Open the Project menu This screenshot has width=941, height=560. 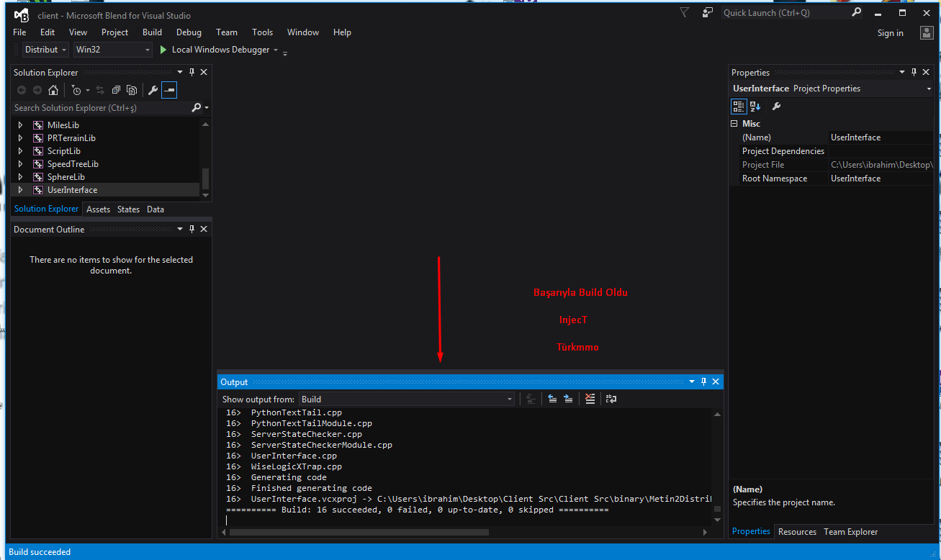point(114,32)
